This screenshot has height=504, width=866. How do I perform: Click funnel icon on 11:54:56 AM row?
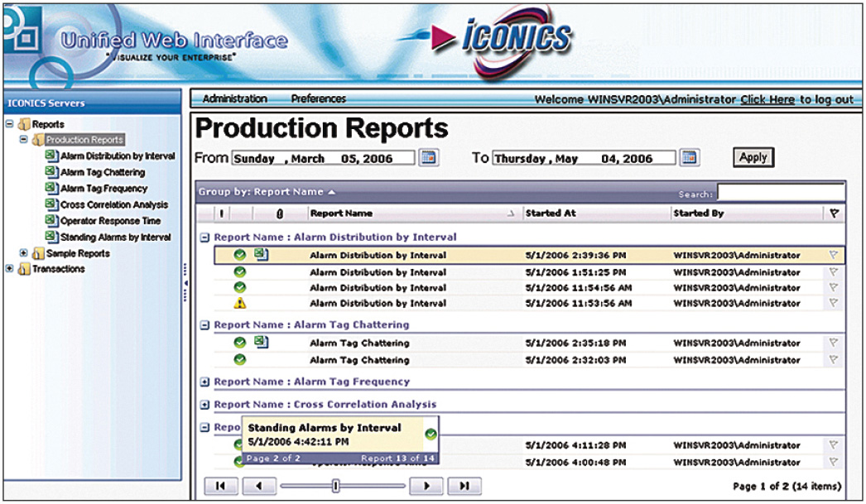834,287
